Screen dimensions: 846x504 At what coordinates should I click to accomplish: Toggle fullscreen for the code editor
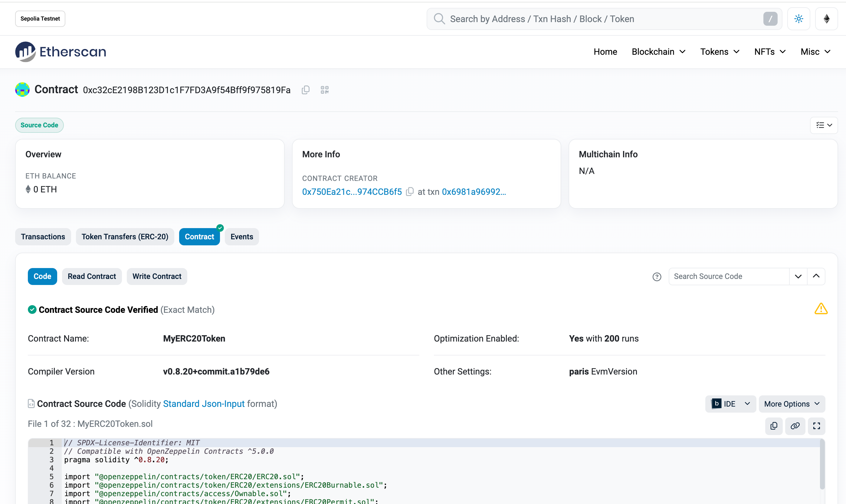pyautogui.click(x=816, y=426)
